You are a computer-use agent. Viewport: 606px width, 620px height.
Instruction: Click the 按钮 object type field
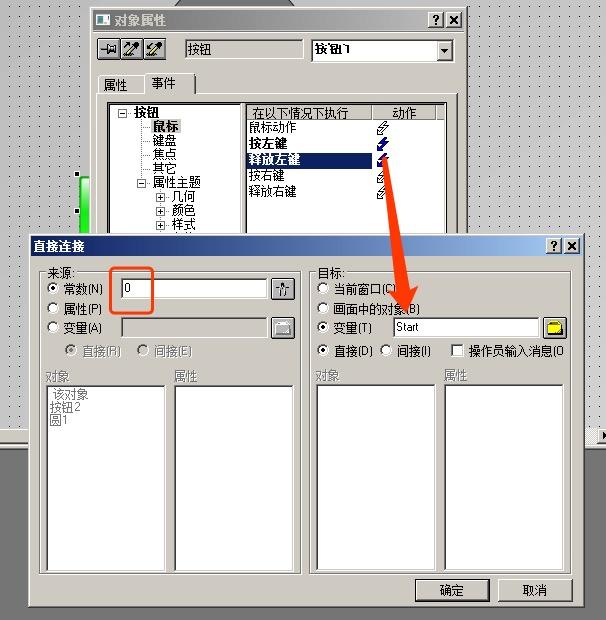(244, 49)
